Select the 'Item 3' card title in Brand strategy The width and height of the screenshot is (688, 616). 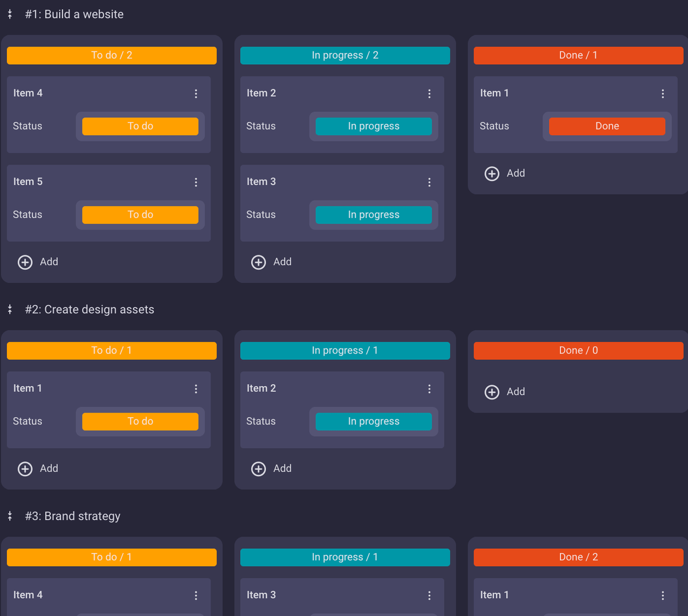(x=261, y=595)
